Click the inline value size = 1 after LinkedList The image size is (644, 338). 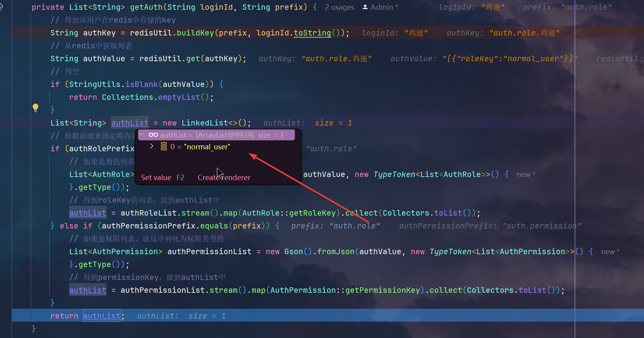334,123
